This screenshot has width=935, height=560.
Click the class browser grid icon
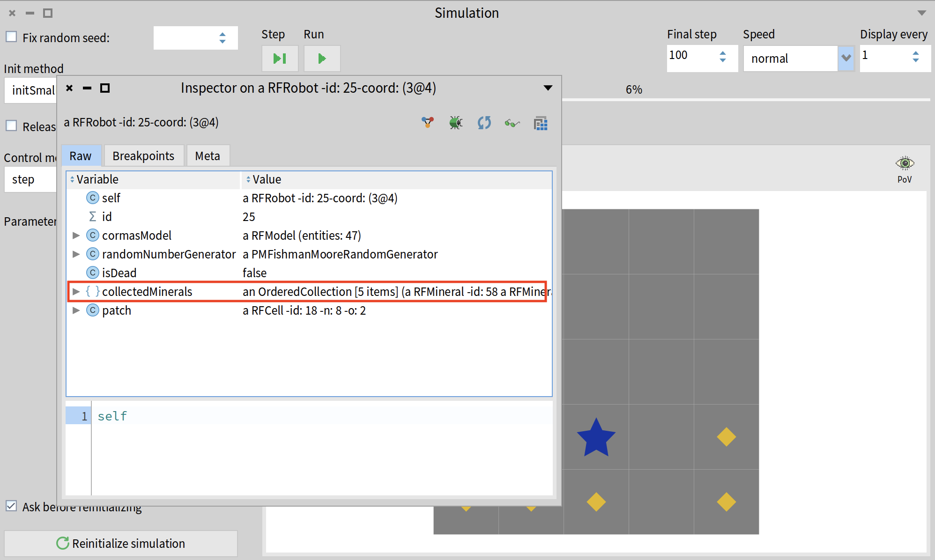point(541,123)
